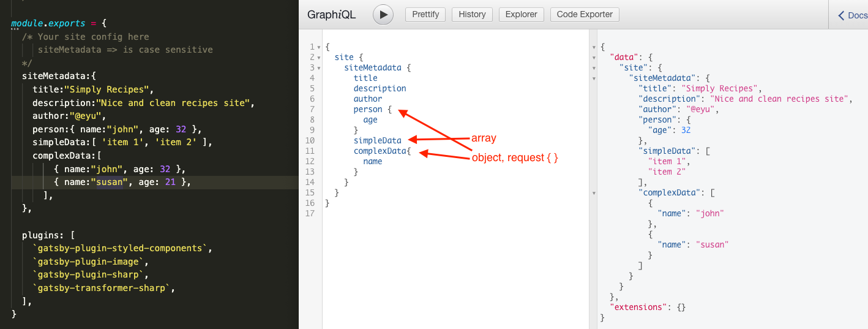Image resolution: width=868 pixels, height=329 pixels.
Task: Collapse the root brace in results
Action: pos(594,47)
